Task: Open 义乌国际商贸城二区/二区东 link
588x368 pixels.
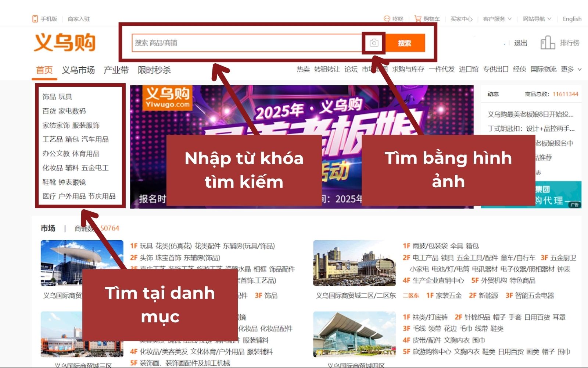Action: coord(356,296)
